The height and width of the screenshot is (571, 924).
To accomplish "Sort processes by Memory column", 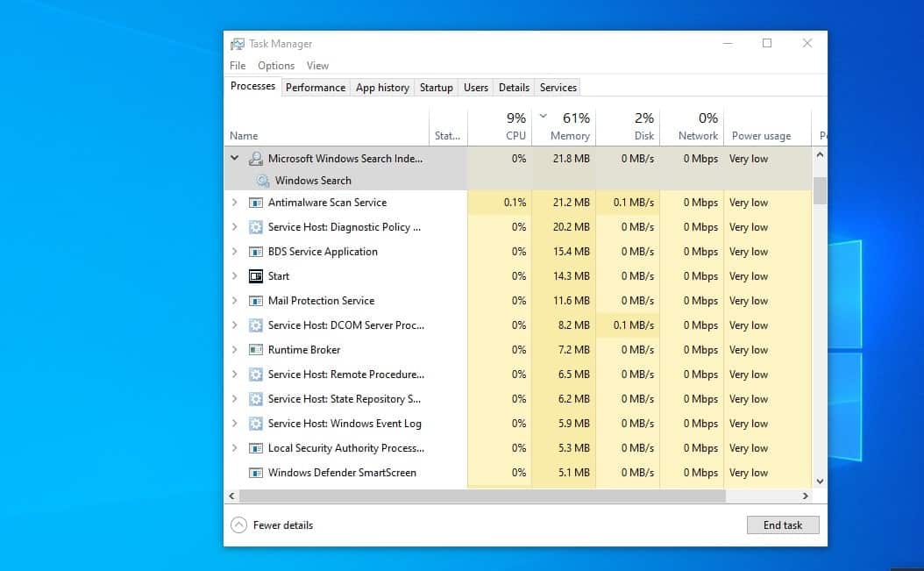I will pos(564,127).
